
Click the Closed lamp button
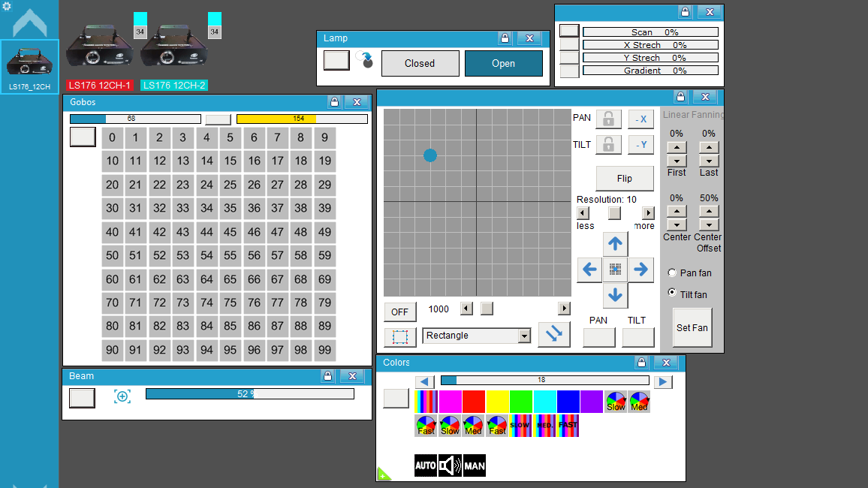(420, 63)
